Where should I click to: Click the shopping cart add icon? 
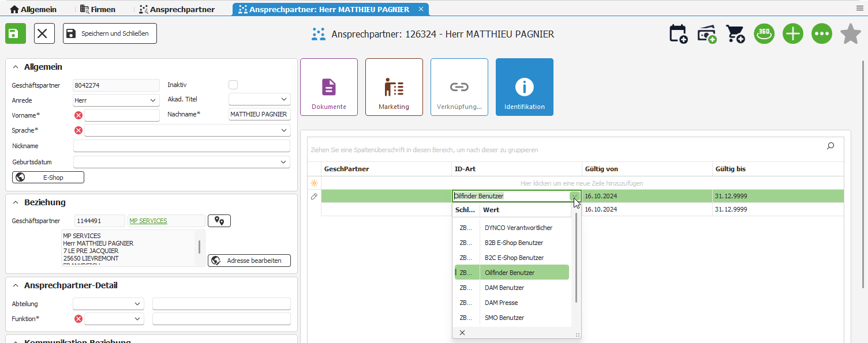click(x=735, y=34)
